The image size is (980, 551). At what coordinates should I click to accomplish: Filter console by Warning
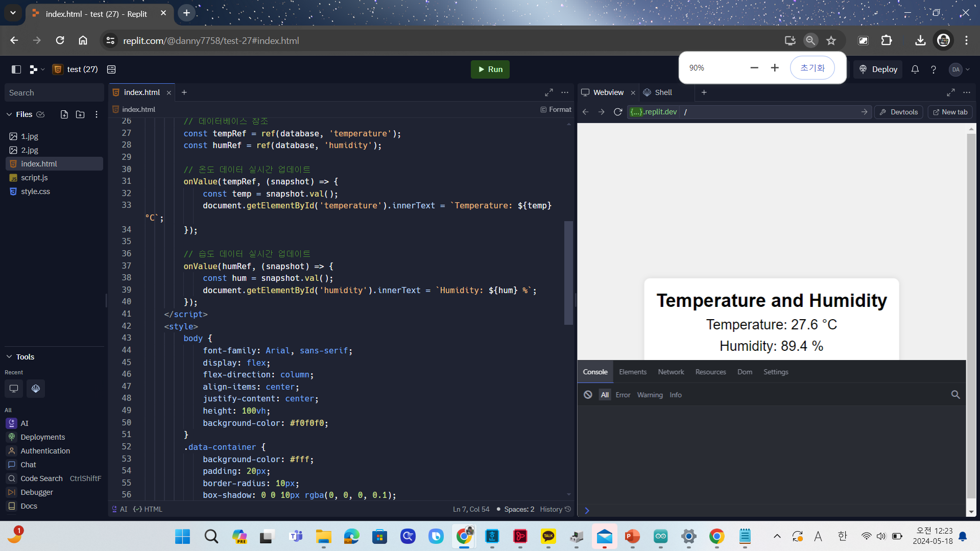pyautogui.click(x=650, y=395)
